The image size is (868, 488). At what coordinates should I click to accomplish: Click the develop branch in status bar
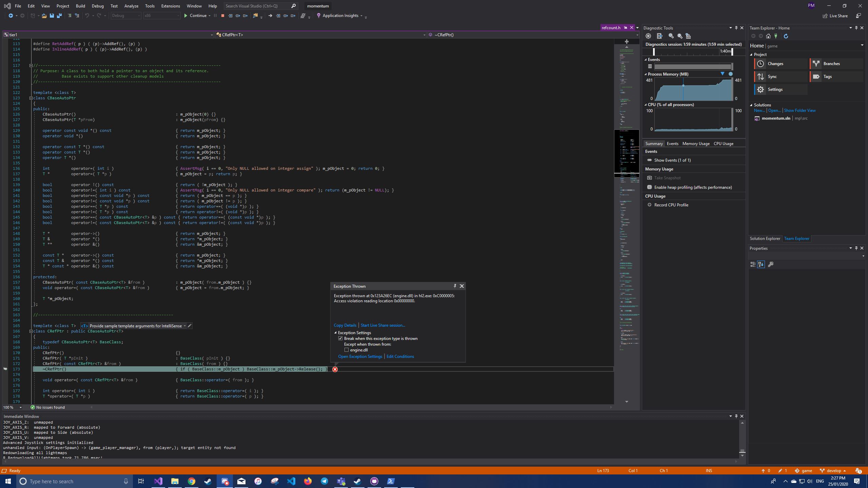(833, 471)
